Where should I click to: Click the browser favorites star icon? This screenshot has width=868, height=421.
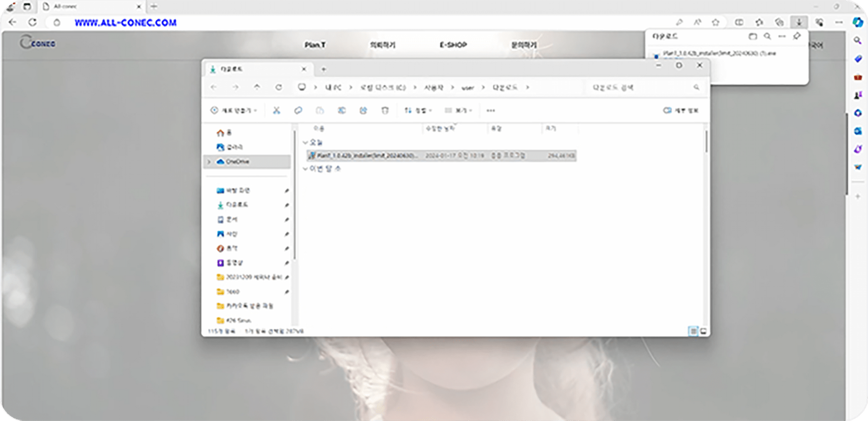point(715,22)
